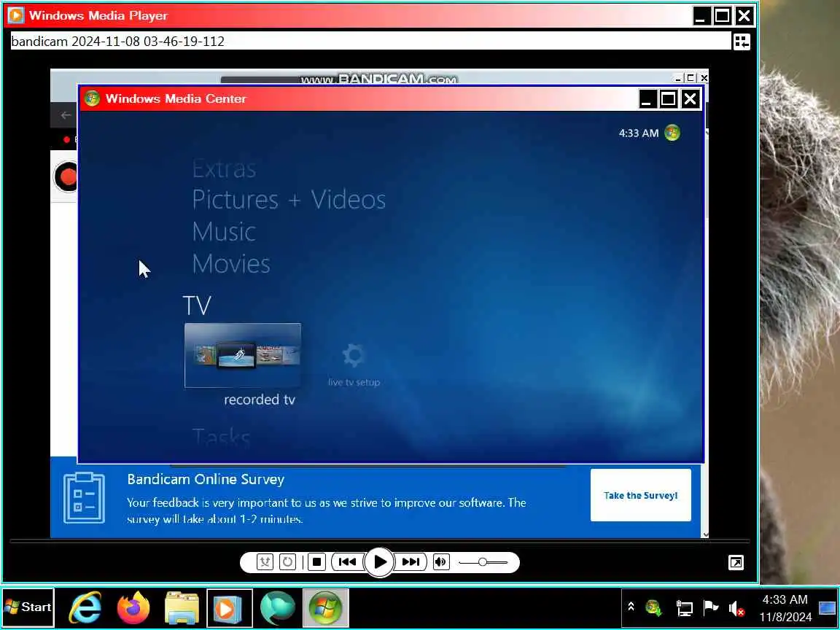Open the teal speech bubble taskbar app

pyautogui.click(x=278, y=607)
